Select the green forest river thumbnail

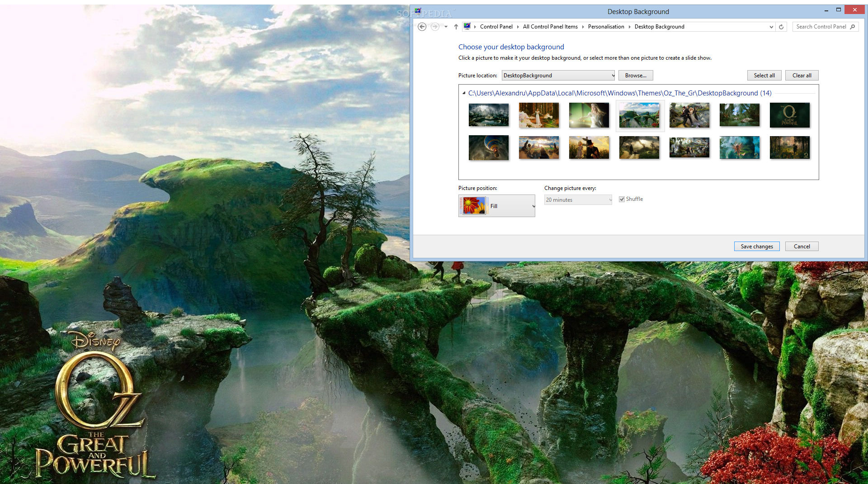pos(740,115)
